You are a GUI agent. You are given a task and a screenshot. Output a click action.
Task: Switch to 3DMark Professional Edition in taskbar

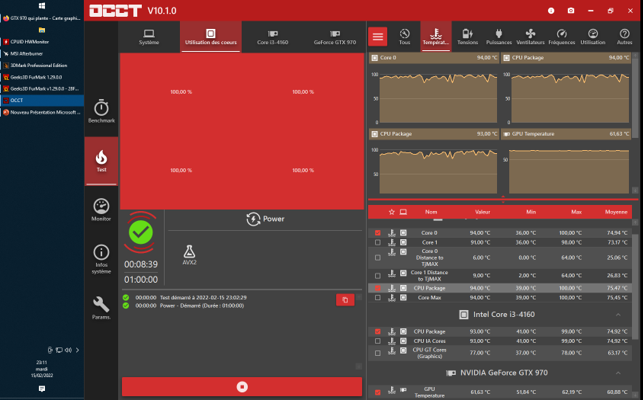[x=42, y=65]
